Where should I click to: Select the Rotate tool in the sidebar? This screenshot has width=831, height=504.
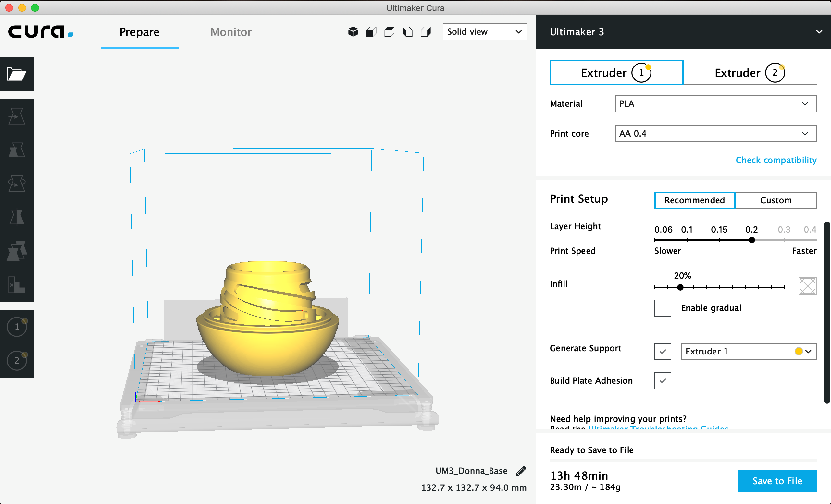tap(17, 184)
